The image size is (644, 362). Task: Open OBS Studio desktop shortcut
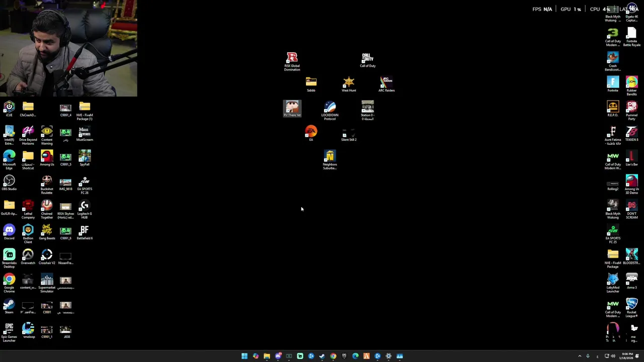click(x=9, y=183)
